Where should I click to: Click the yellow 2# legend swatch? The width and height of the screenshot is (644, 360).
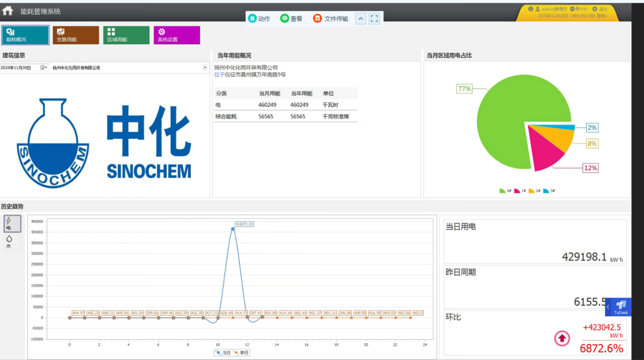click(x=531, y=191)
